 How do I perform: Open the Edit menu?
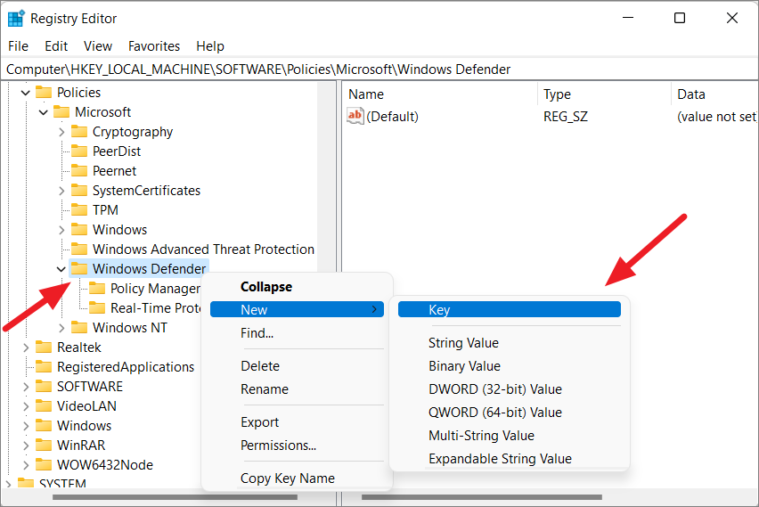(x=56, y=46)
